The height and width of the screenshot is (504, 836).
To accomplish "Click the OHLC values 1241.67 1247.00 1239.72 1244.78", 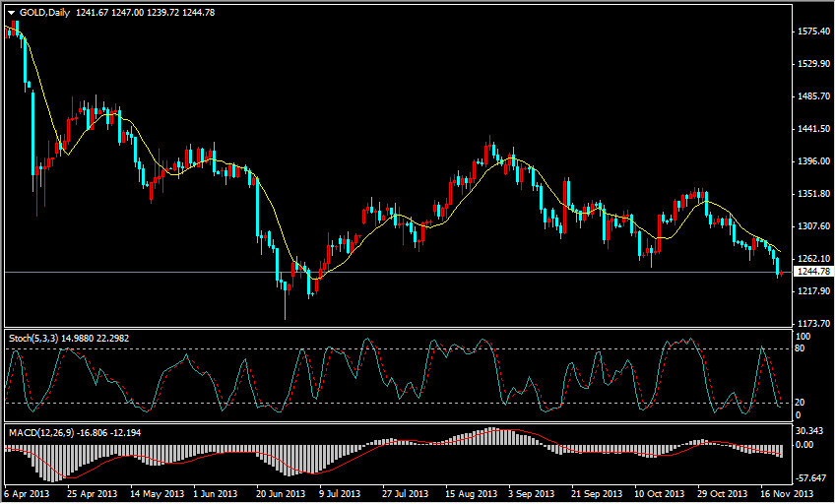I will [x=145, y=12].
